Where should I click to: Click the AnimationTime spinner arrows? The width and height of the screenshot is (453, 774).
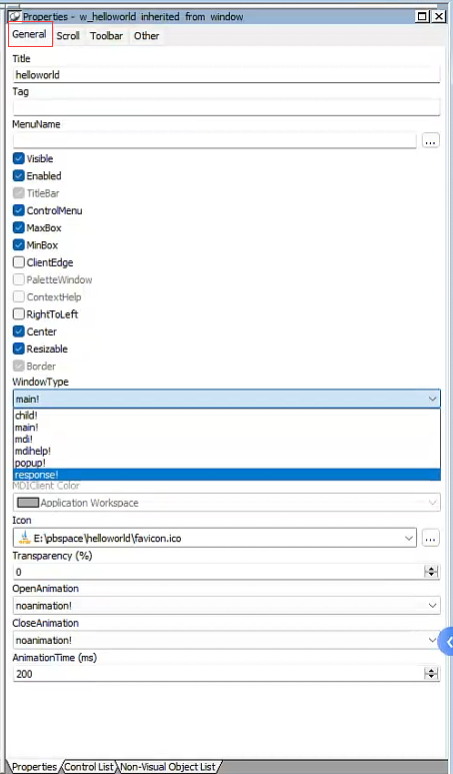point(431,673)
